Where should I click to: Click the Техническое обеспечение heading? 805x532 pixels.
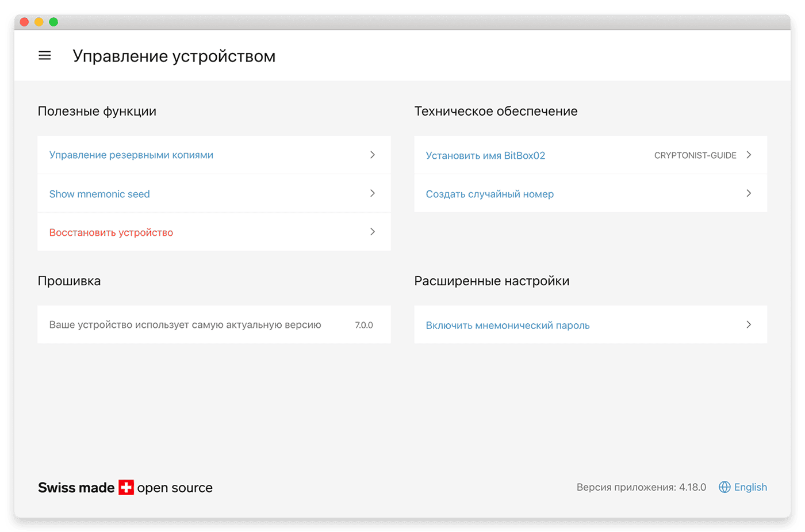point(496,112)
